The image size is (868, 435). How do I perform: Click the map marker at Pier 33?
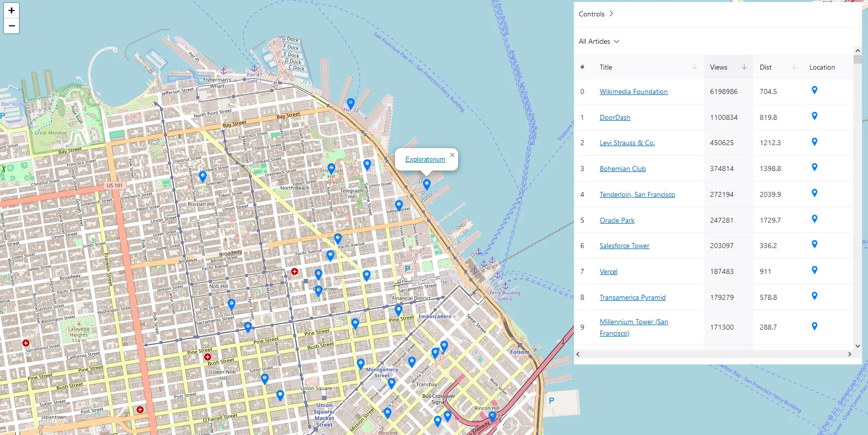[351, 104]
